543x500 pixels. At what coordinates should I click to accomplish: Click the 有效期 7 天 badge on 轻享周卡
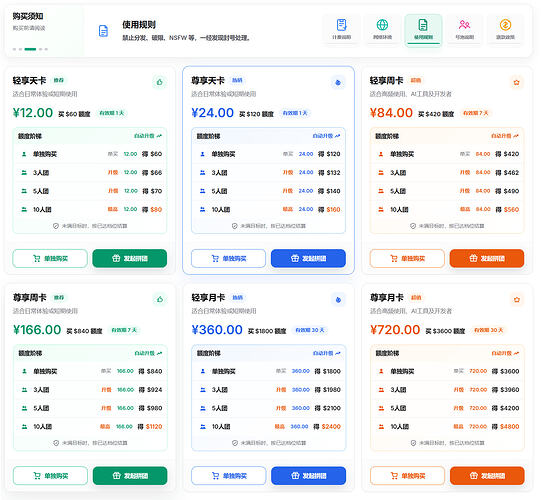pyautogui.click(x=475, y=113)
